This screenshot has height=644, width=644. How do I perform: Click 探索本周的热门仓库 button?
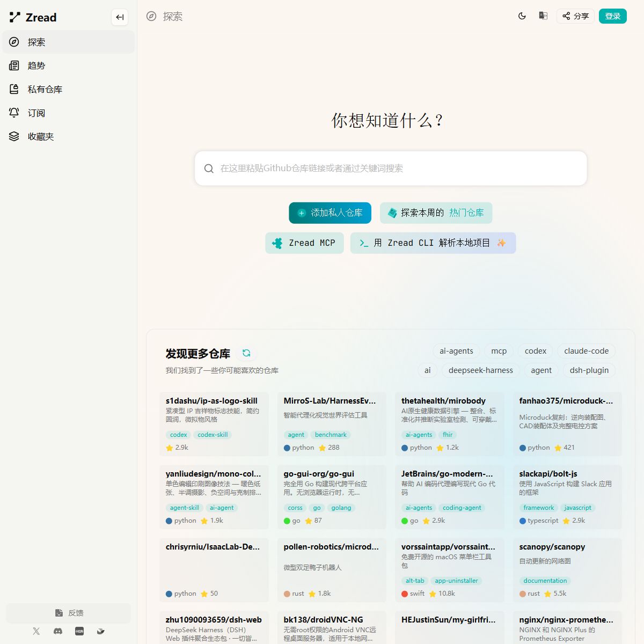pos(436,213)
